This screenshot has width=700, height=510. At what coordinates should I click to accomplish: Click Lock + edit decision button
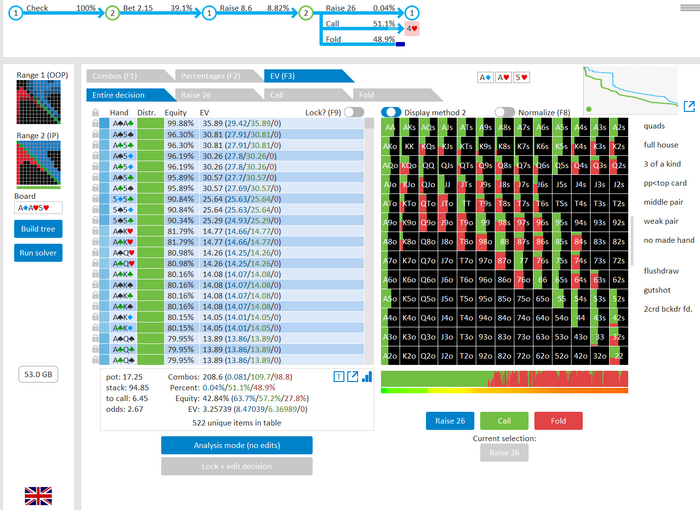237,466
